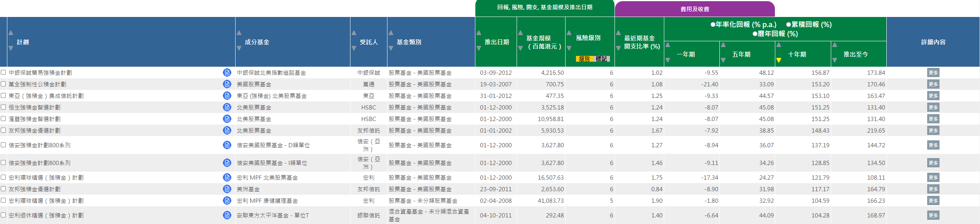Click 更多 button for 恒生強積金智選計劃 row
This screenshot has width=980, height=224.
tap(933, 107)
